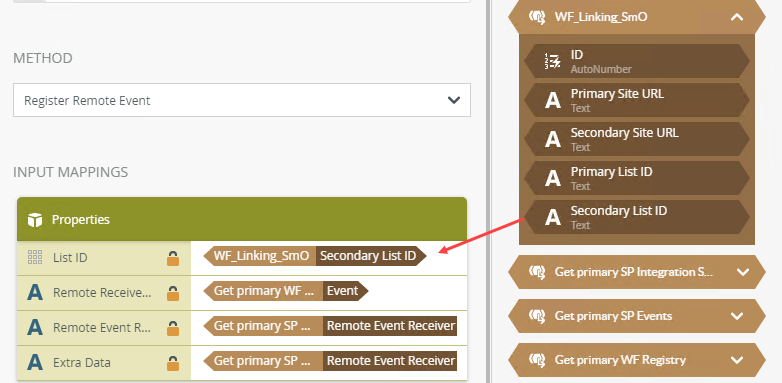Screen dimensions: 782x383
Task: Open the Register Remote Event method dropdown
Action: 241,100
